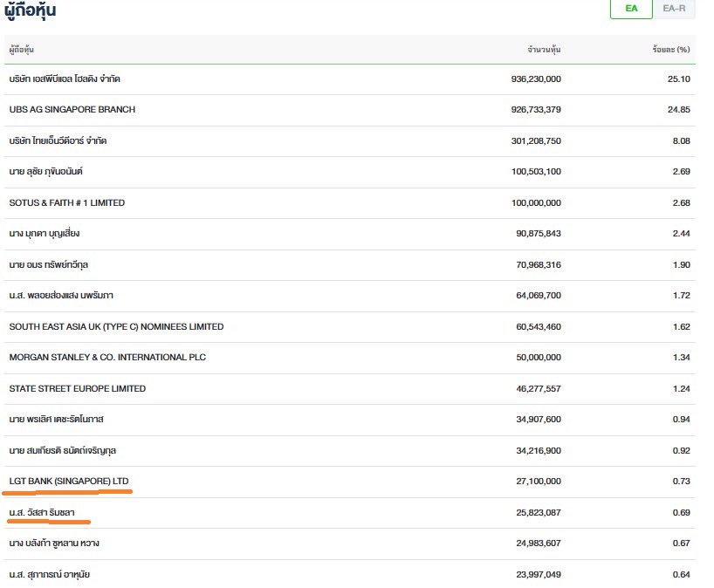The image size is (714, 588).
Task: Select share count 27,100,000
Action: tap(539, 481)
